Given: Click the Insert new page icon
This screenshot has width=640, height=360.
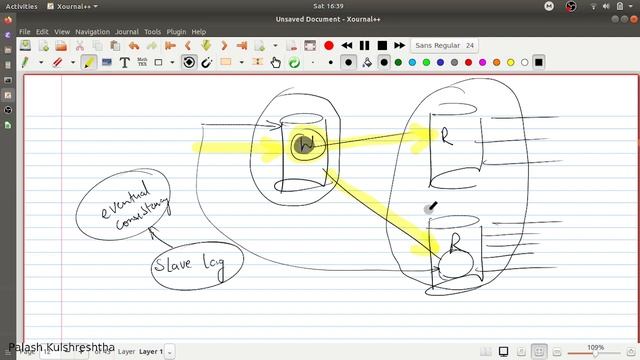Looking at the screenshot, I should [x=260, y=45].
